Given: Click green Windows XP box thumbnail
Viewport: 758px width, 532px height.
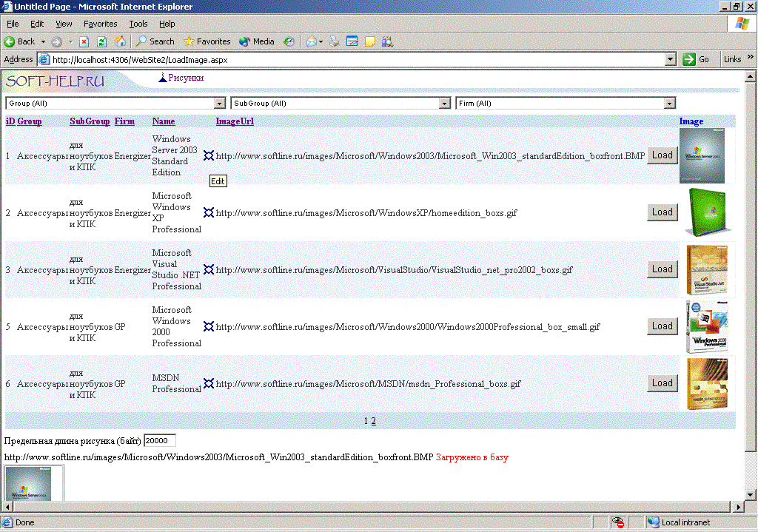Looking at the screenshot, I should click(x=708, y=212).
